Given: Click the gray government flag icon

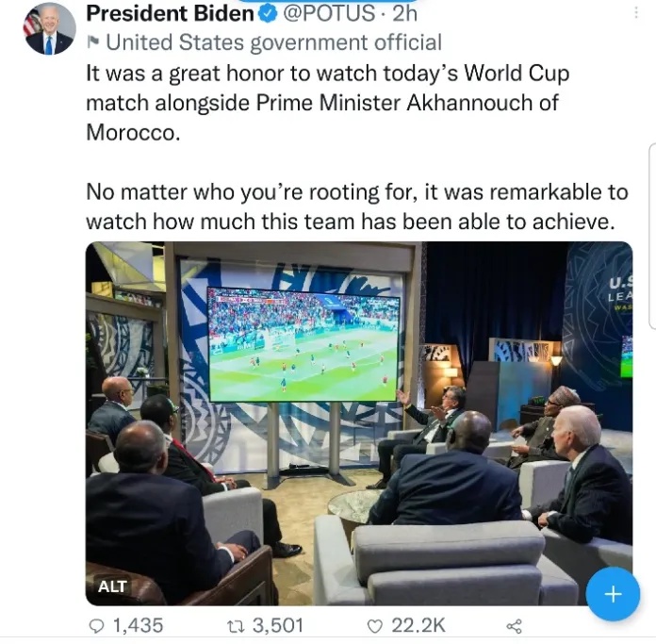Looking at the screenshot, I should tap(92, 41).
